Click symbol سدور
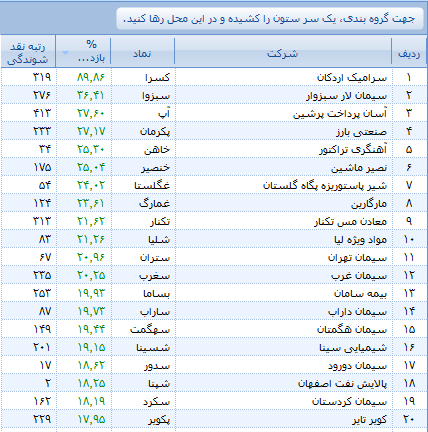The width and height of the screenshot is (428, 432). 157,366
